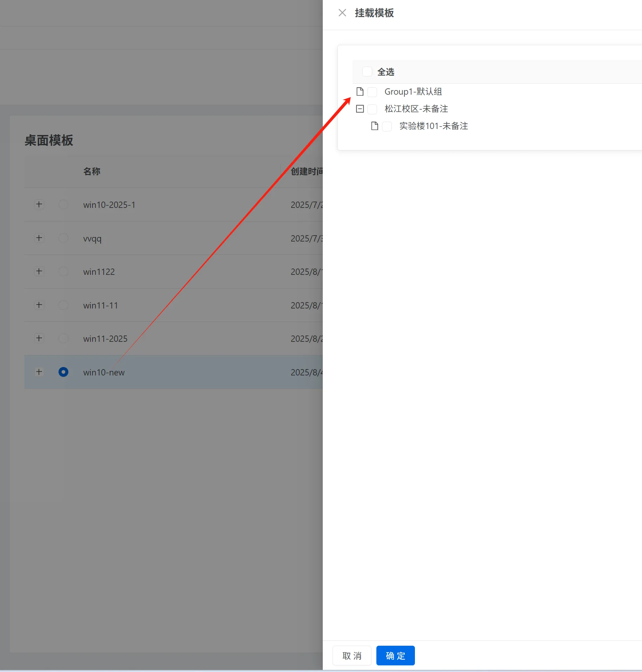This screenshot has width=642, height=672.
Task: Collapse the 松江校区-未备注 tree node
Action: 360,109
